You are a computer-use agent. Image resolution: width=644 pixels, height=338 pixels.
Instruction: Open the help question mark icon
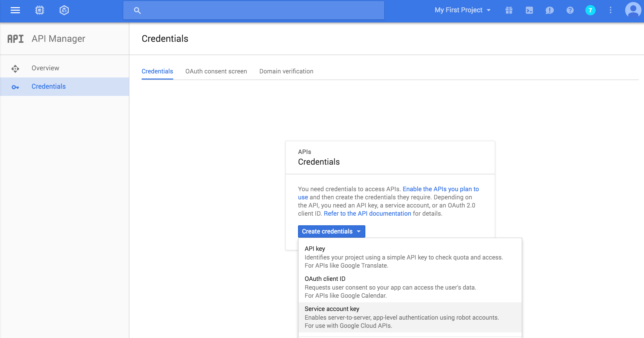[x=570, y=10]
